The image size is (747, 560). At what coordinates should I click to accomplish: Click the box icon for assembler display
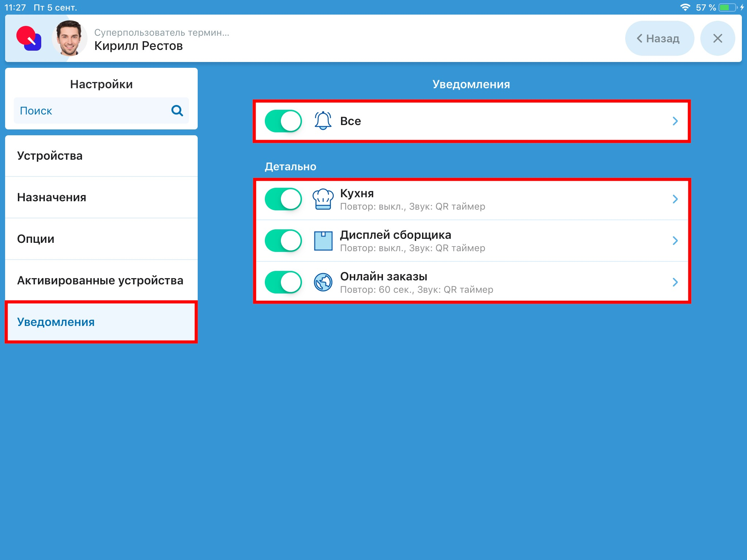coord(323,241)
